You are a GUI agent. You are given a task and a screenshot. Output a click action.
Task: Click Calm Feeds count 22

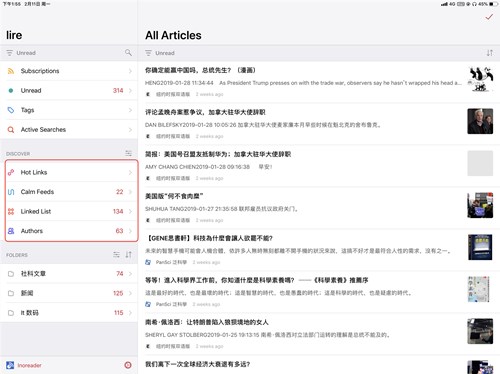119,192
